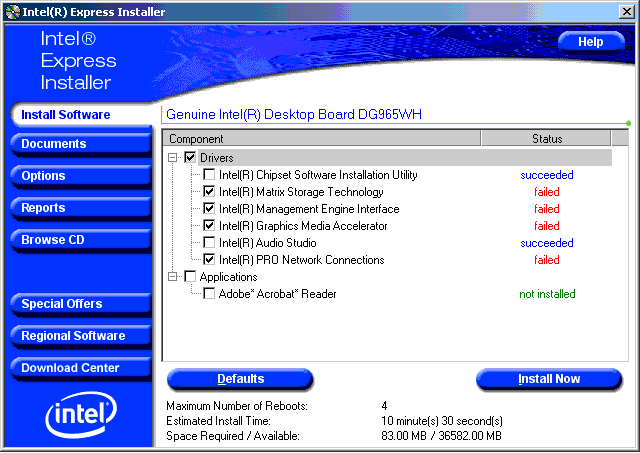
Task: Select Adobe Acrobat Reader row text
Action: click(x=278, y=294)
